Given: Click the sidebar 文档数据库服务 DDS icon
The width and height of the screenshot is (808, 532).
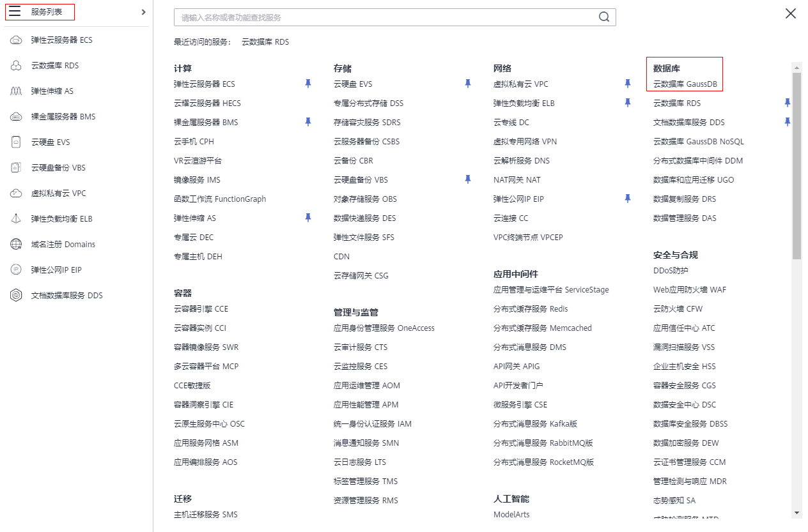Looking at the screenshot, I should (x=17, y=295).
